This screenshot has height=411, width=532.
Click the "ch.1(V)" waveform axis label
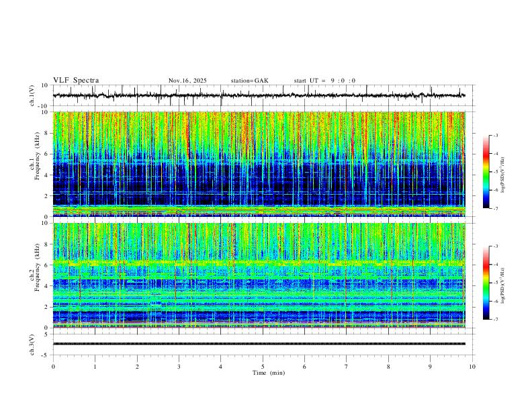[x=32, y=95]
